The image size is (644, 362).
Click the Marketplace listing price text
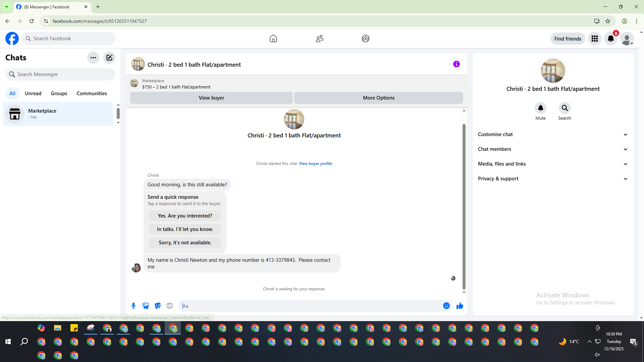[176, 87]
